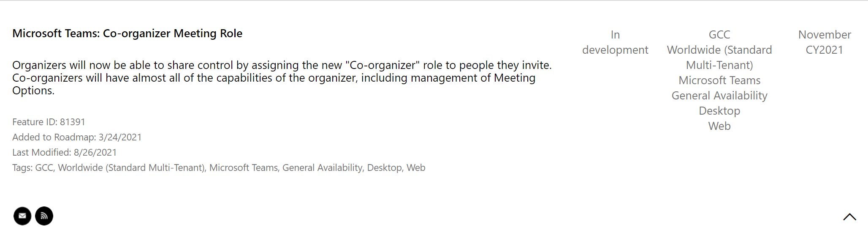The height and width of the screenshot is (239, 868).
Task: Click General Availability in the right column
Action: pyautogui.click(x=719, y=96)
